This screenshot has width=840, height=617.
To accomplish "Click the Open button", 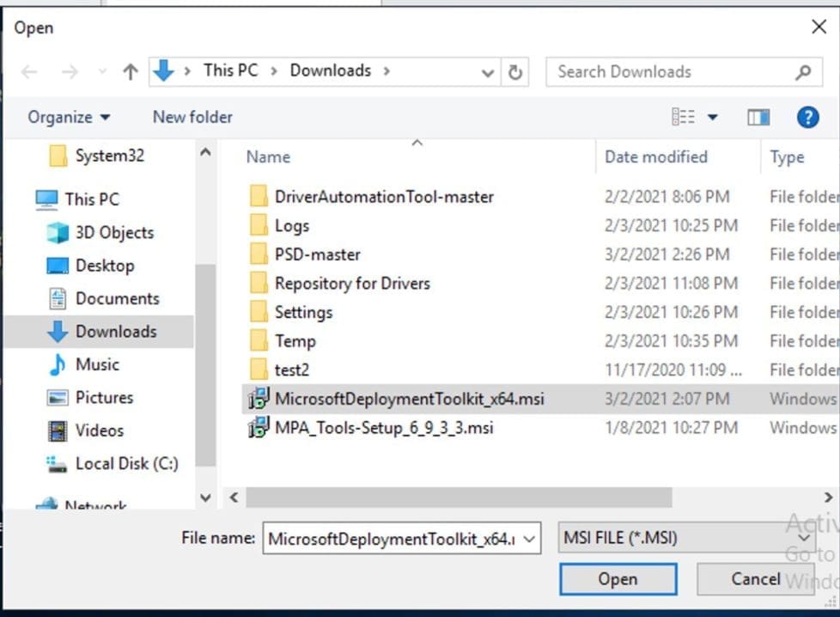I will tap(617, 579).
